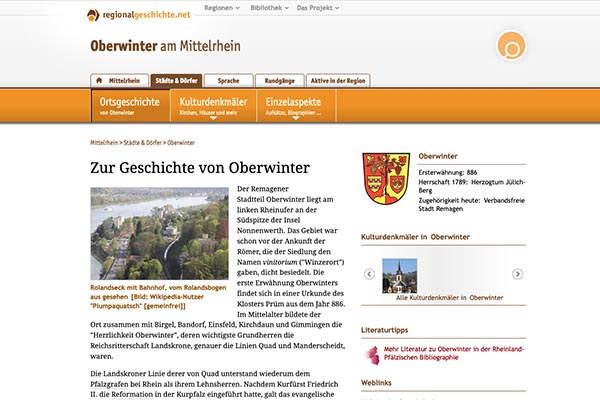
Task: Open the Sprache tab
Action: (228, 80)
